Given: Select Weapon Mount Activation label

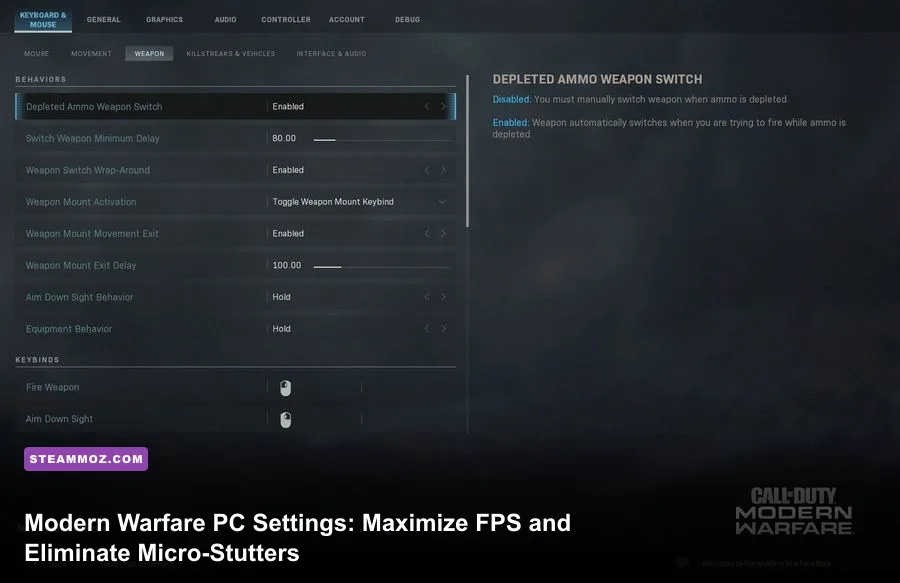Looking at the screenshot, I should click(x=81, y=202).
